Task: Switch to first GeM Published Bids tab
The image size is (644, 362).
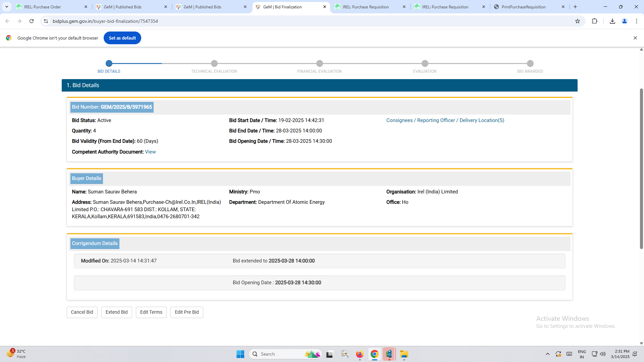Action: 131,7
